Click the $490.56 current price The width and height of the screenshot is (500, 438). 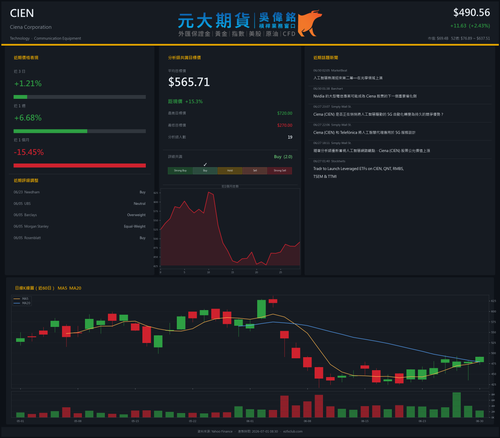pyautogui.click(x=471, y=13)
